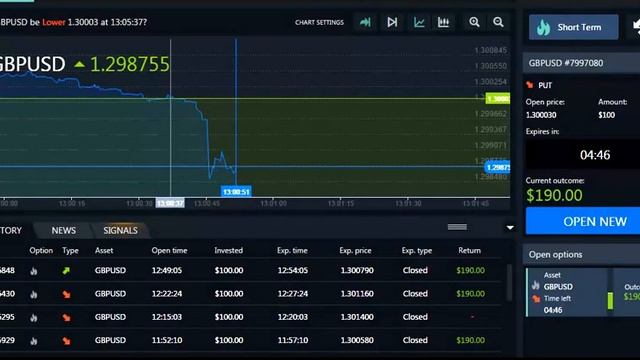Screen dimensions: 640x360
Task: Select the Short Term option mode
Action: [573, 27]
